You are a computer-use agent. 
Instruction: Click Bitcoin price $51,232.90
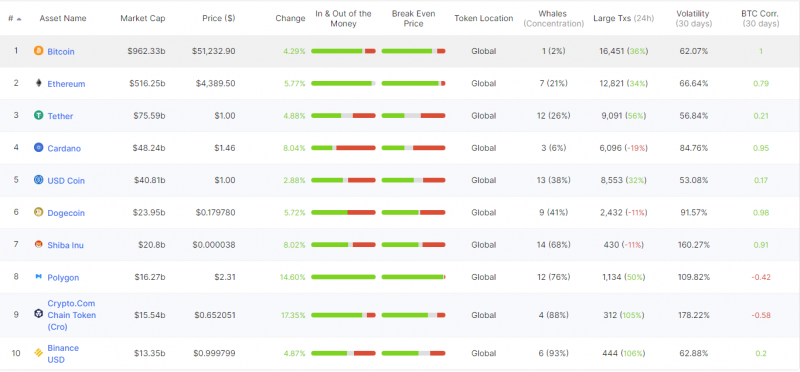pyautogui.click(x=214, y=51)
